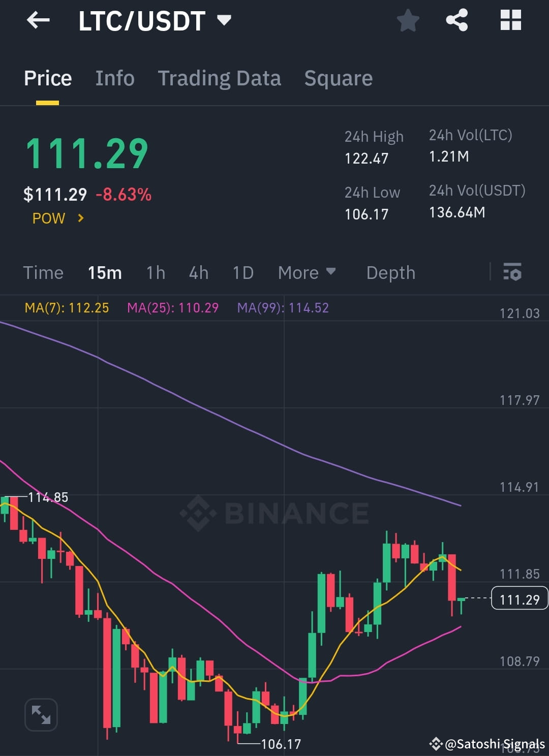Open the share options with share icon
This screenshot has width=549, height=756.
coord(456,20)
